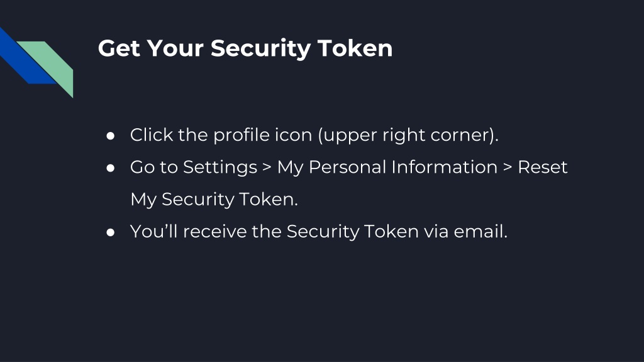Click the word "Security" in the slide title
644x362 pixels.
click(x=261, y=49)
